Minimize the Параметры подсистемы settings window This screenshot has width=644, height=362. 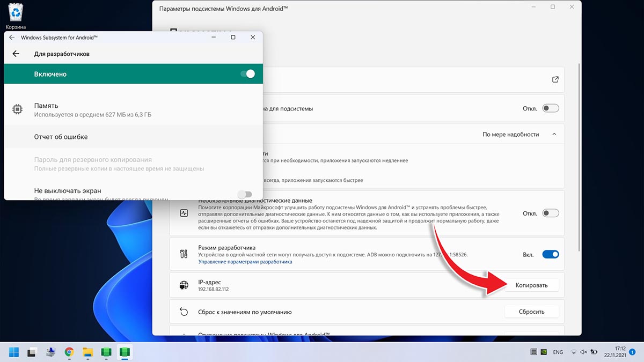click(x=533, y=7)
